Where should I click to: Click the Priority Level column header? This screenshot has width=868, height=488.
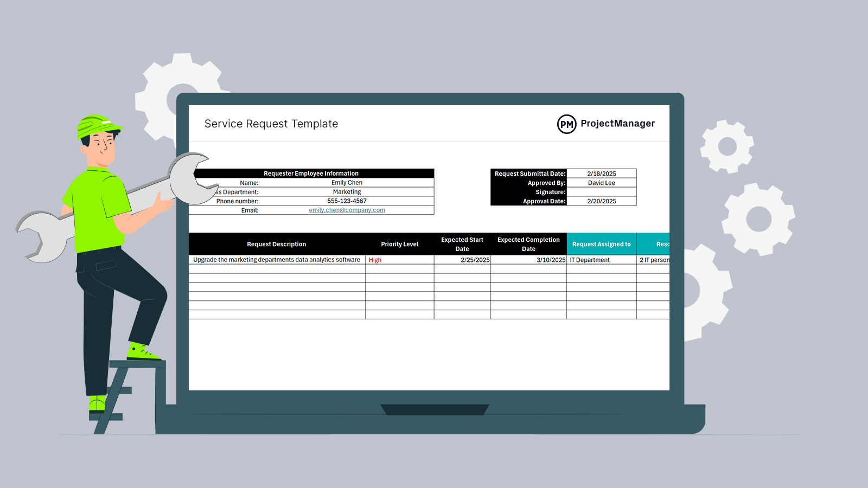pyautogui.click(x=399, y=245)
